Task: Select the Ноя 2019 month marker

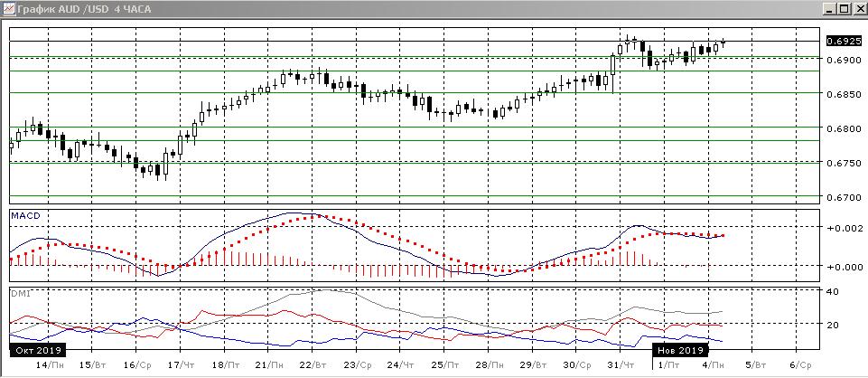Action: click(x=679, y=349)
